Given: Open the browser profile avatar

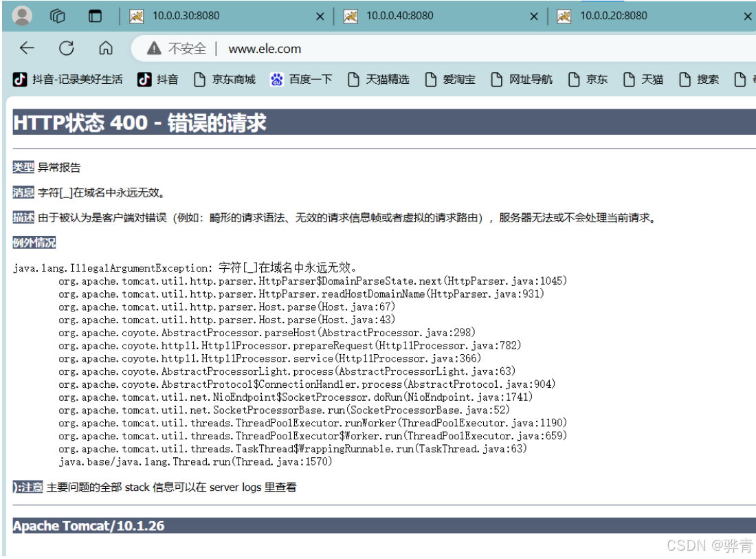Looking at the screenshot, I should click(22, 15).
